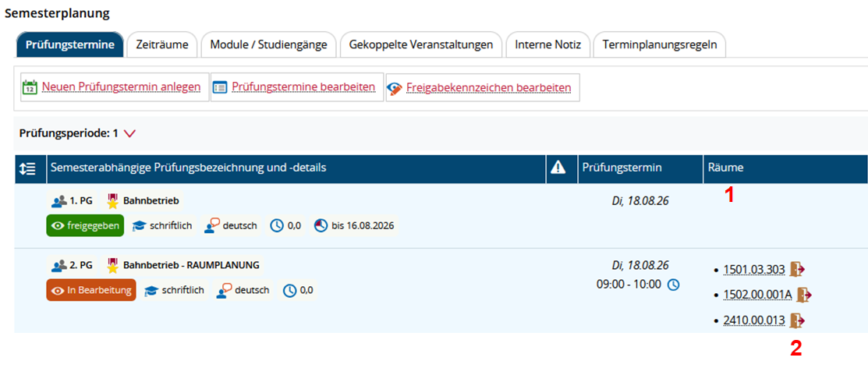Click the door icon next to room 2410.00.013
The height and width of the screenshot is (368, 868).
pos(797,320)
